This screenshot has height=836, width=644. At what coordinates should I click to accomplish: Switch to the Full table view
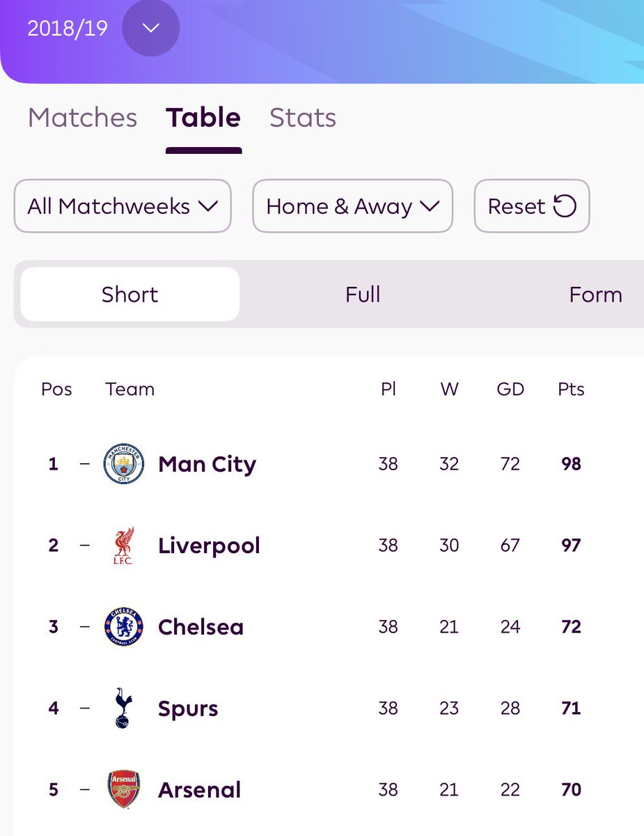pyautogui.click(x=363, y=295)
